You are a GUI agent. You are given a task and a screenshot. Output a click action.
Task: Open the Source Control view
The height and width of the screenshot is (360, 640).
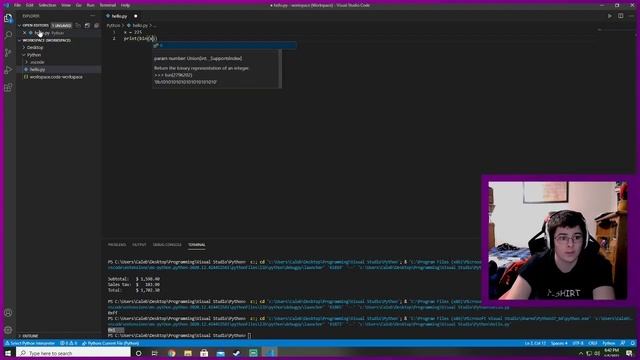coord(8,53)
